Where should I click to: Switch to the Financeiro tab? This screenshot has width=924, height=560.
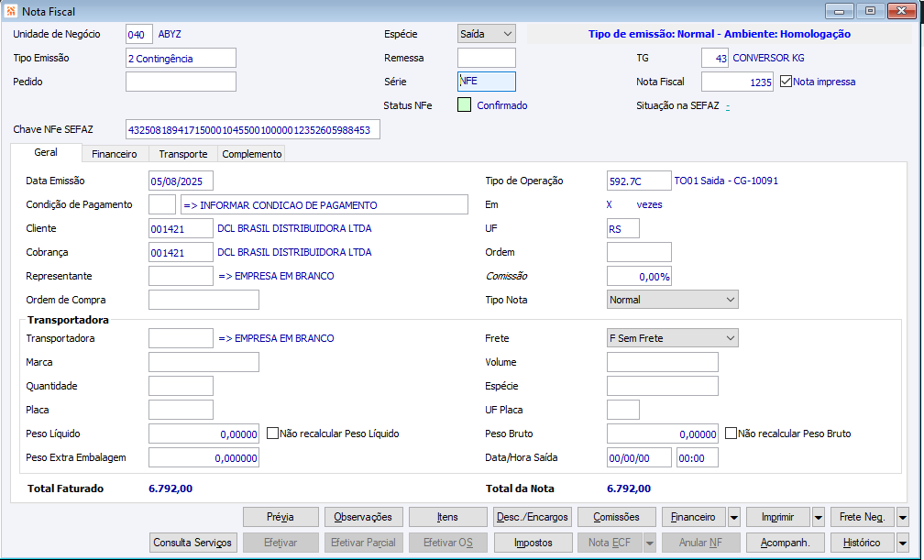115,154
